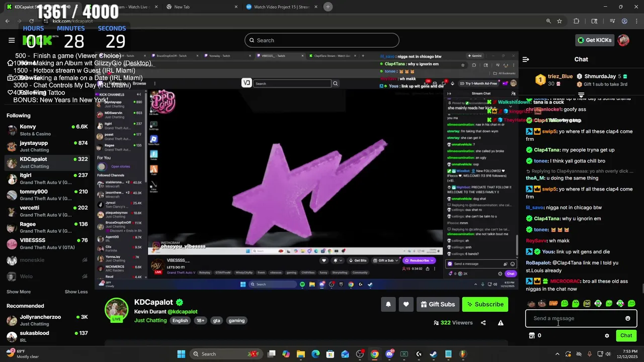Open browser extensions puzzle icon
The height and width of the screenshot is (362, 644).
point(577,21)
